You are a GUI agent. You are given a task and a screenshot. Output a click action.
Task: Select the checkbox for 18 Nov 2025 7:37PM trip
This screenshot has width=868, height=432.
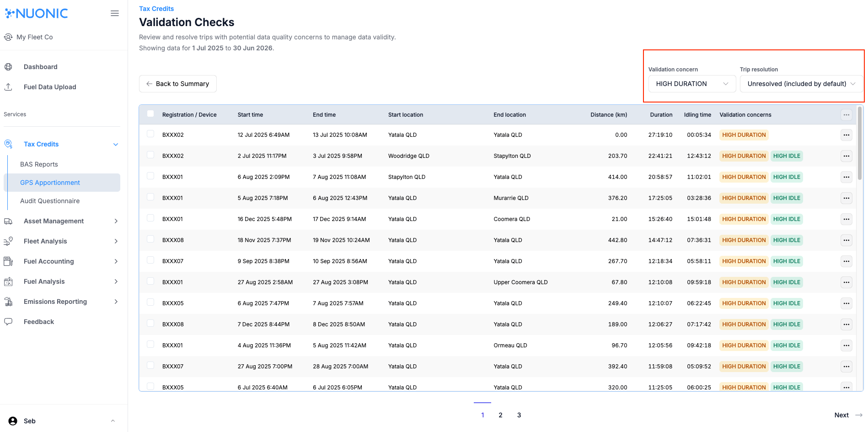coord(150,239)
